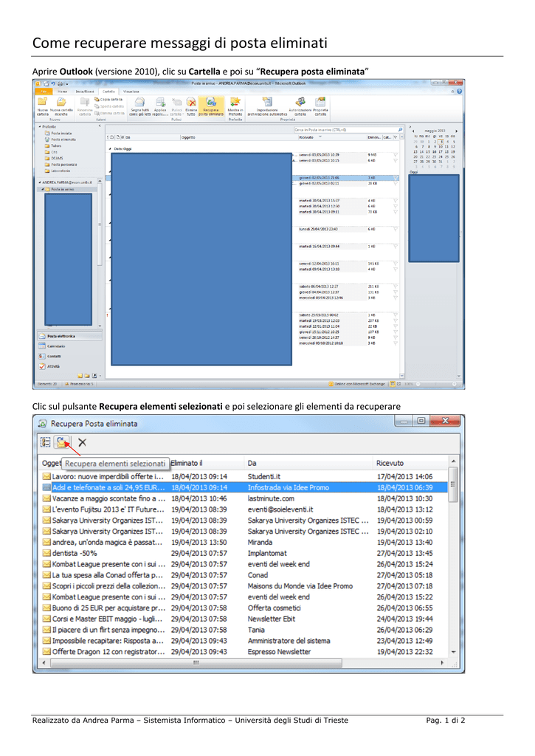535x756 pixels.
Task: Switch to the Invia/Ricevi ribbon tab
Action: [85, 91]
